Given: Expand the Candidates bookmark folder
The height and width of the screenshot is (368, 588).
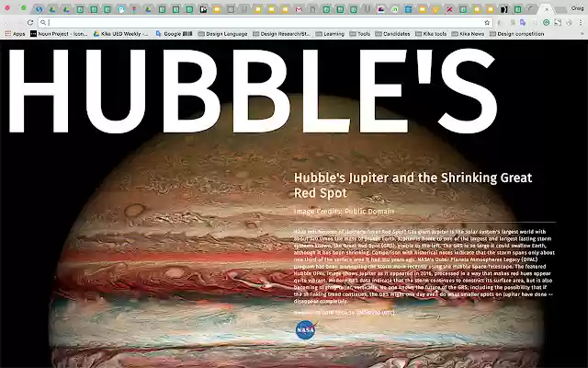Looking at the screenshot, I should tap(392, 34).
